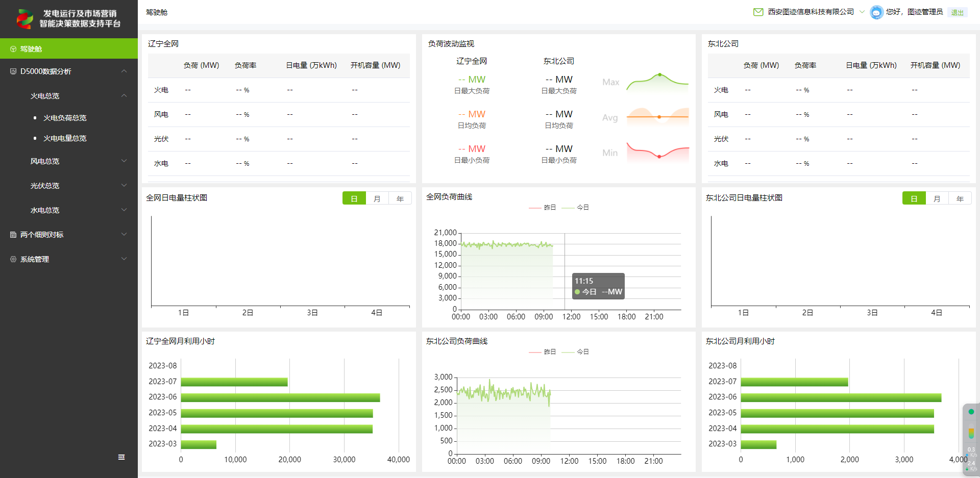The image size is (980, 478).
Task: Click the 11:15 tooltip in 全网负荷曲线
Action: (x=598, y=286)
